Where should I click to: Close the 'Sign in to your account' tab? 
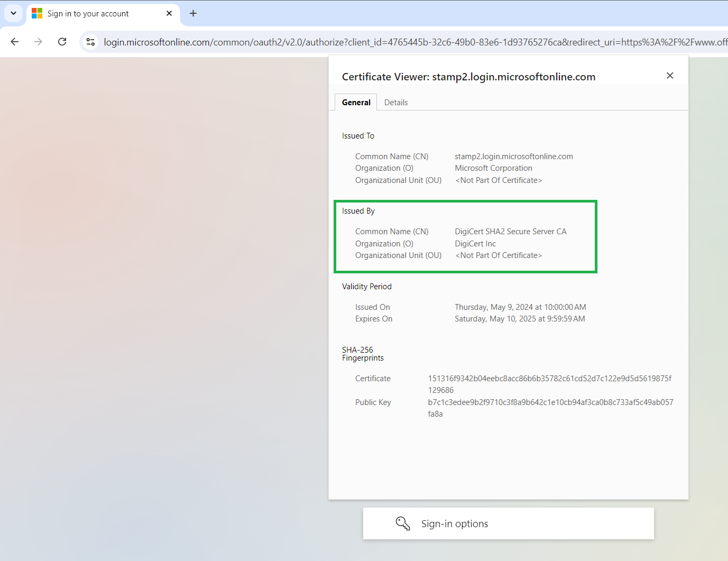point(169,13)
